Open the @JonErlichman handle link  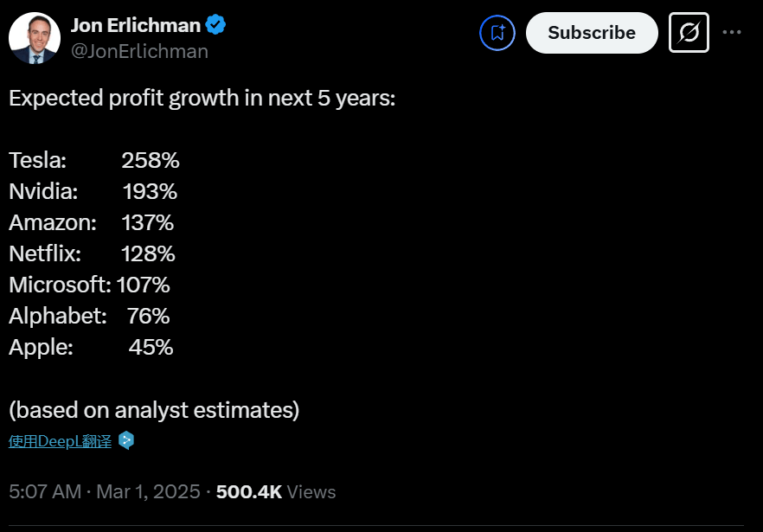[x=139, y=51]
